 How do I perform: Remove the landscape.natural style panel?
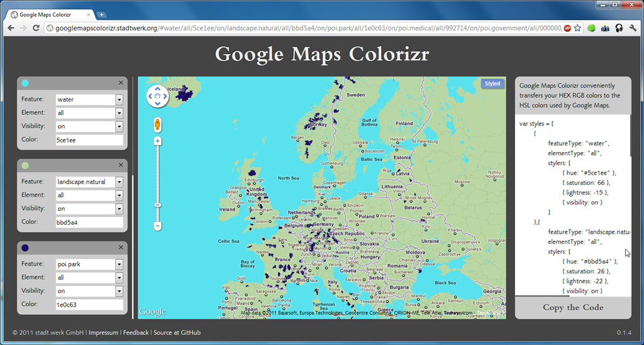(x=121, y=165)
